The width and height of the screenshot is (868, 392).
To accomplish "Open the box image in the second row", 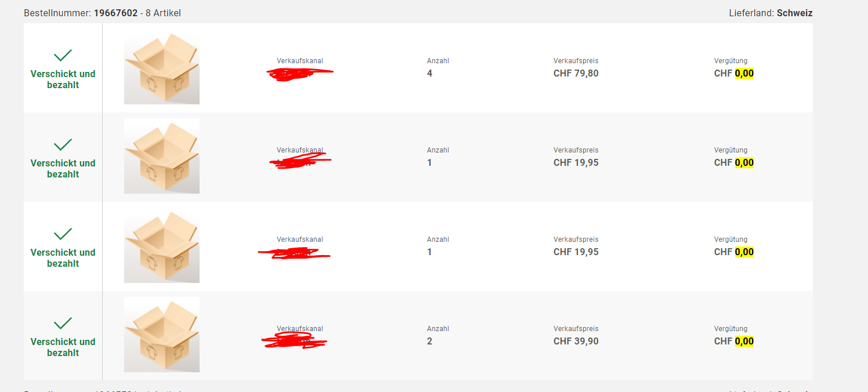I will pyautogui.click(x=162, y=157).
